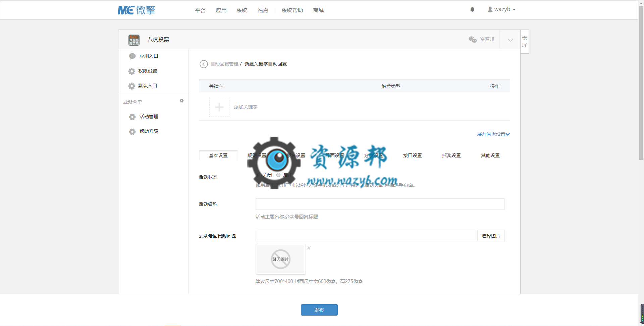Switch to the 规则设置 tab
This screenshot has height=326, width=644.
pos(257,155)
